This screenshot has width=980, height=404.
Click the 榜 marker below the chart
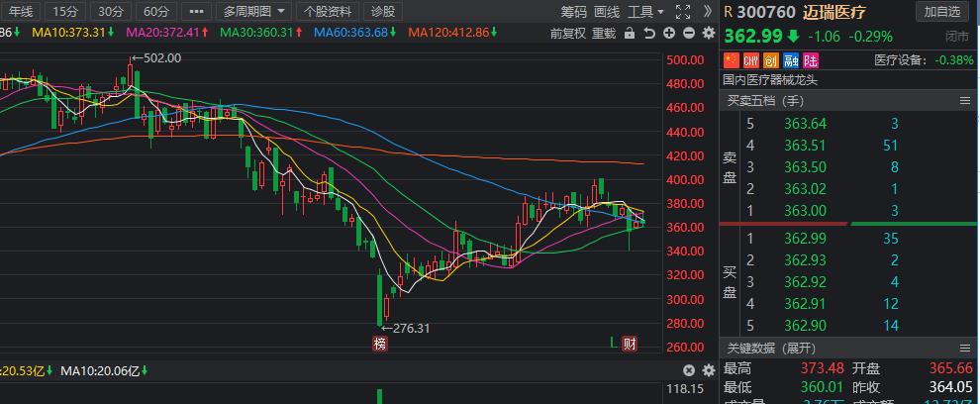tap(380, 343)
